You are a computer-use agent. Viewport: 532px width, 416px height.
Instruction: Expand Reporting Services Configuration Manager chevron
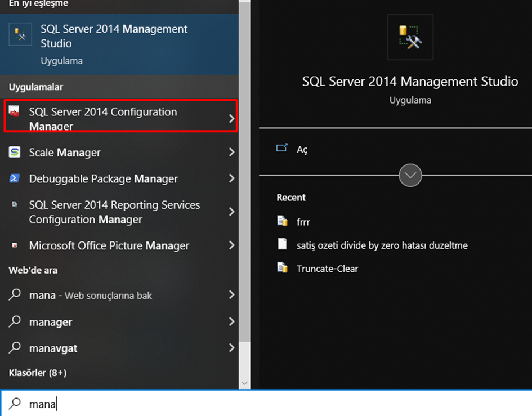231,212
